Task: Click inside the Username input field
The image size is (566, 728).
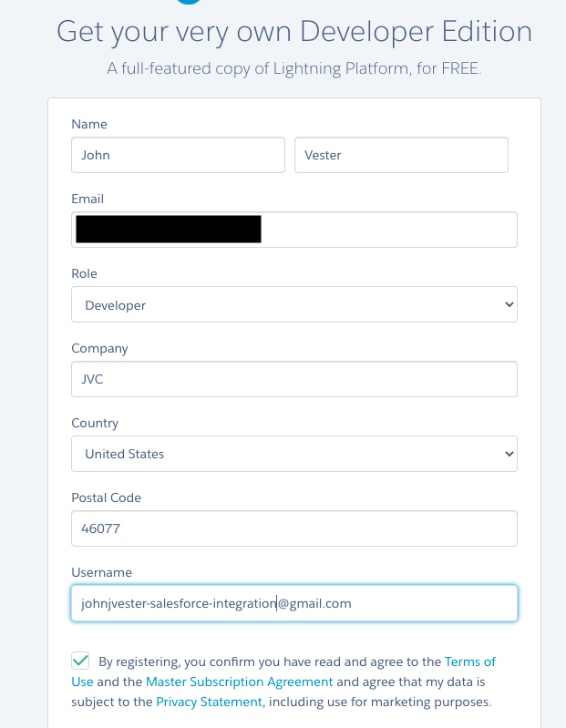Action: coord(293,603)
